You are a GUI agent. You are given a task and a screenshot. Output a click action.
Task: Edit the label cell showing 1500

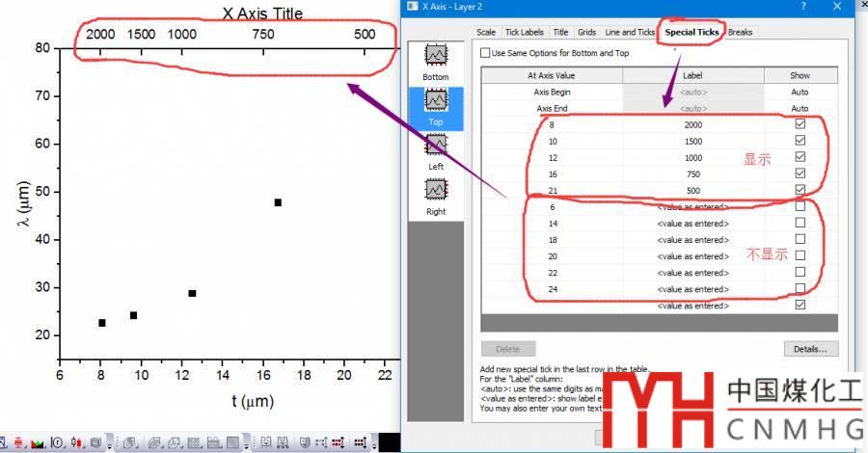(x=693, y=142)
